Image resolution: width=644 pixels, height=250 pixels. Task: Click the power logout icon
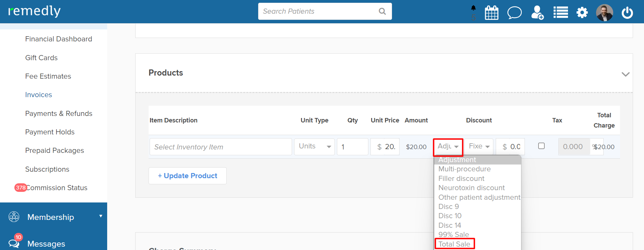[627, 13]
